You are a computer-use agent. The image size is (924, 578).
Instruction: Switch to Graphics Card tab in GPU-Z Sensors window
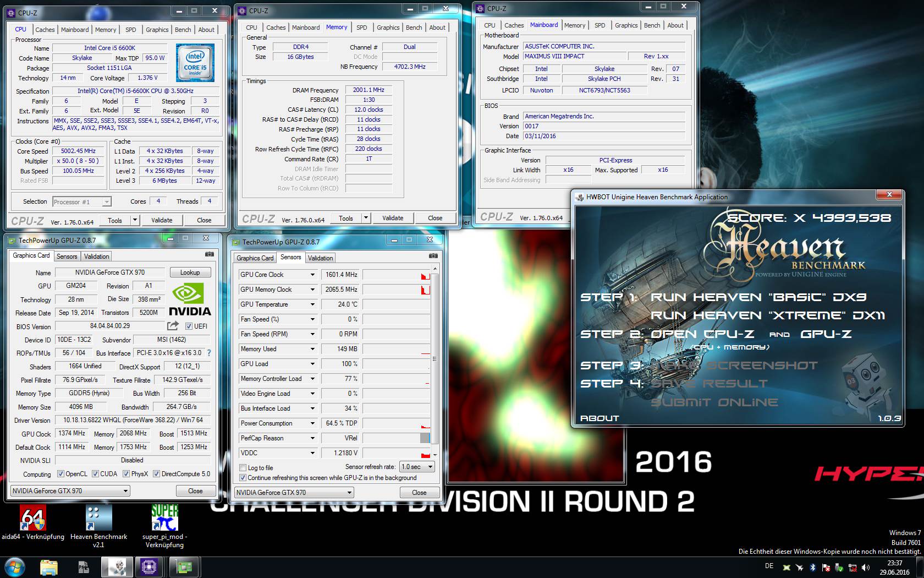255,258
